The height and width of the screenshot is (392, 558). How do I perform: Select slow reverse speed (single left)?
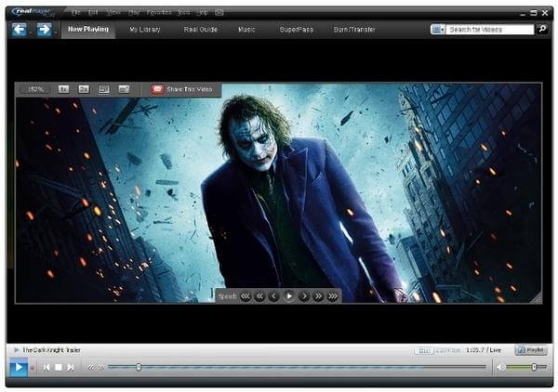[x=273, y=296]
